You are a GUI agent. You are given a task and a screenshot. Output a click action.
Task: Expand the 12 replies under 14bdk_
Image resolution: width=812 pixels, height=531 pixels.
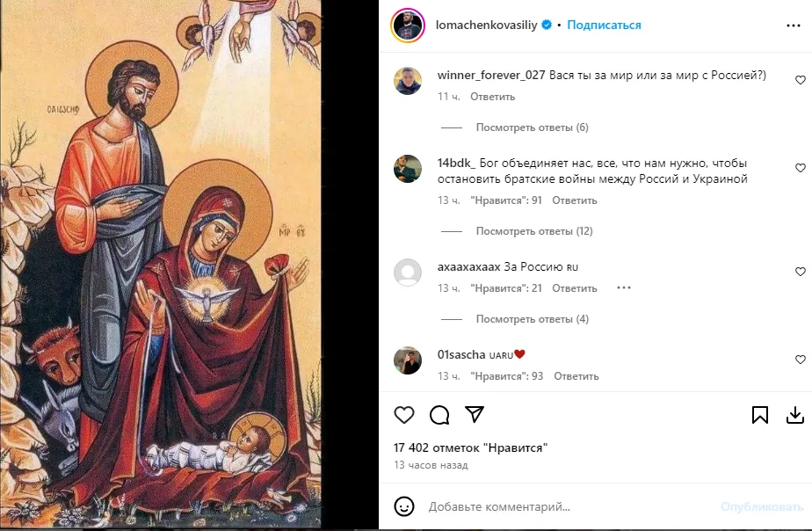coord(534,231)
